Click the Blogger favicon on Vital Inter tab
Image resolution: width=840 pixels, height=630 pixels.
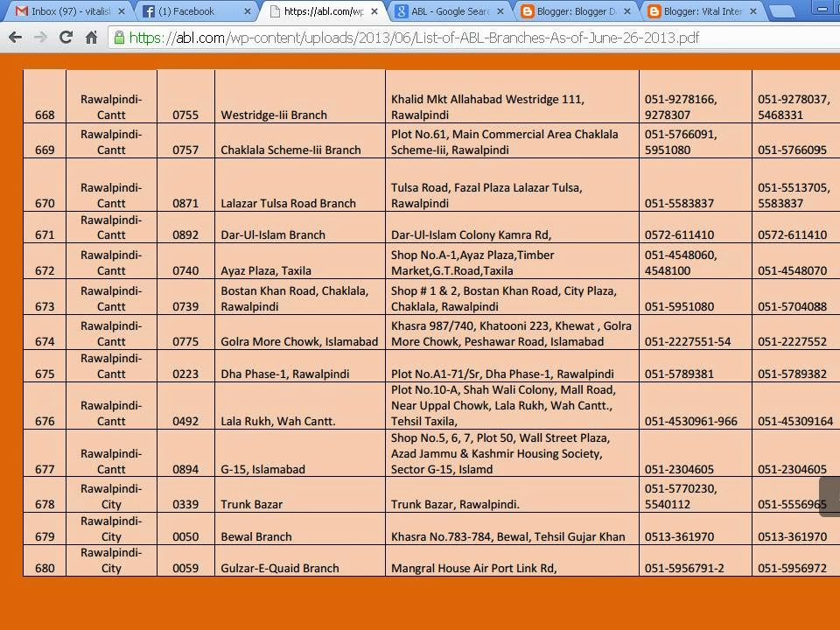tap(654, 11)
